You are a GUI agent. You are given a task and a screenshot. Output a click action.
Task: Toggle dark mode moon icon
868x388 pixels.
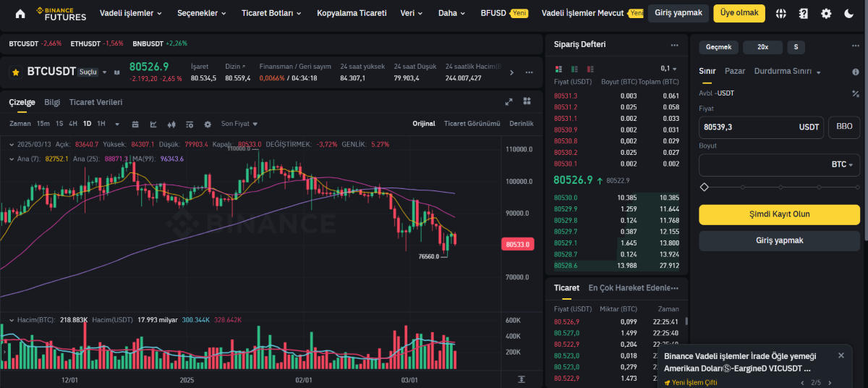pyautogui.click(x=849, y=13)
